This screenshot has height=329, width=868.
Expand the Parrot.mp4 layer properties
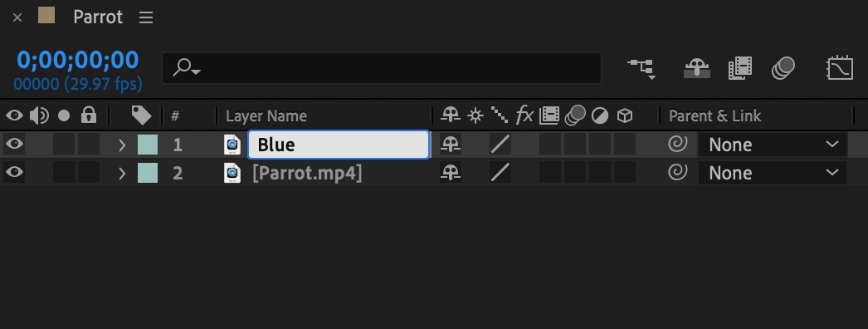coord(122,174)
